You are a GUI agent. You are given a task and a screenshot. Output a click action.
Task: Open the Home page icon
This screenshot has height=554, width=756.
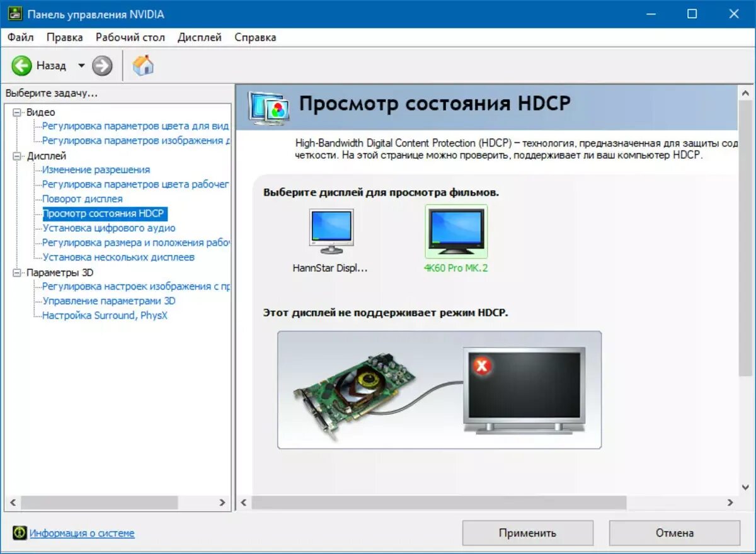(x=143, y=65)
